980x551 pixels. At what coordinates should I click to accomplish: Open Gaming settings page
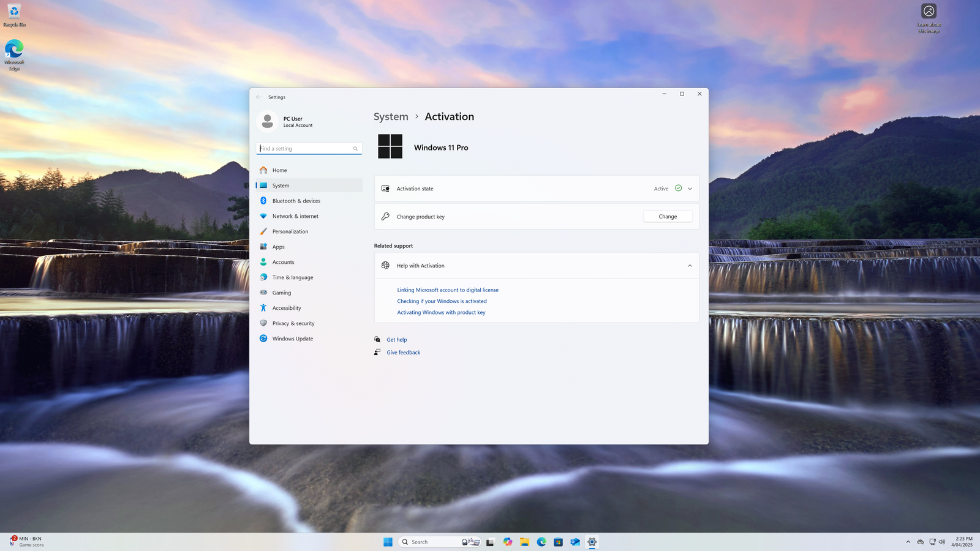pos(309,293)
